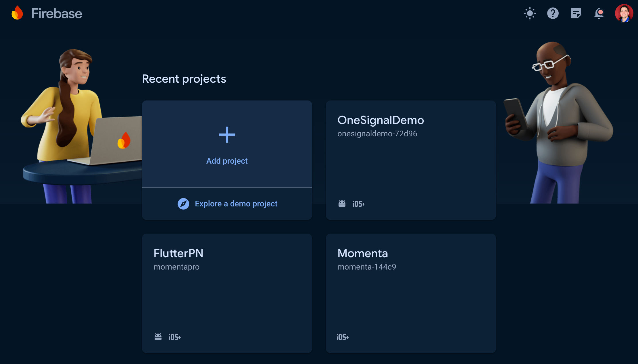Click the Recent projects heading
638x364 pixels.
click(x=184, y=79)
